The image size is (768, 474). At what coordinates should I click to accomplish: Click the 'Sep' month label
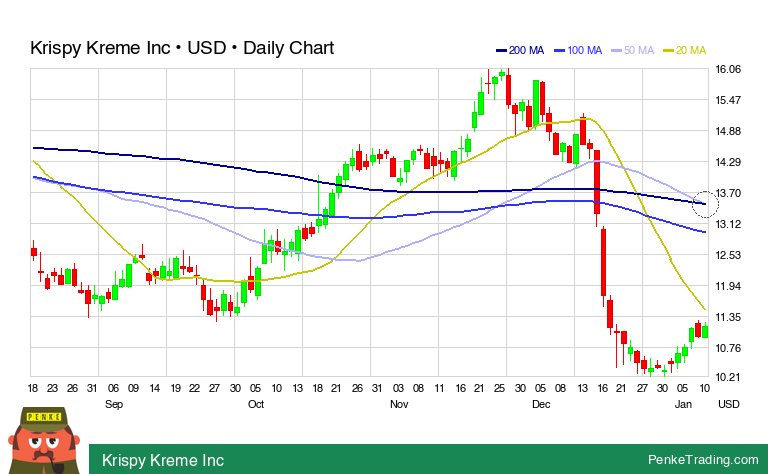click(x=114, y=404)
